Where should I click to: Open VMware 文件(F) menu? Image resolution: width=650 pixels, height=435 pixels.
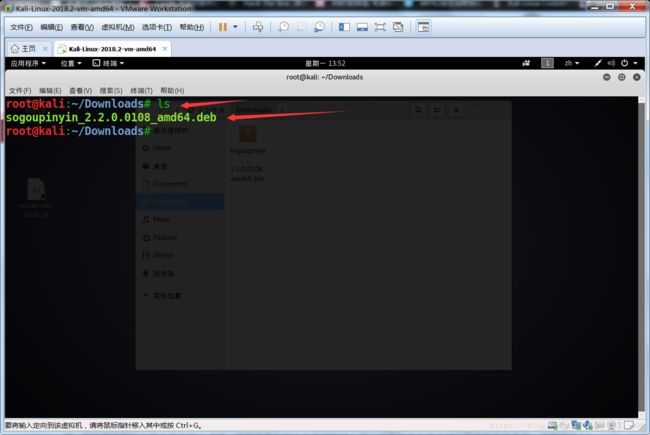pos(21,27)
